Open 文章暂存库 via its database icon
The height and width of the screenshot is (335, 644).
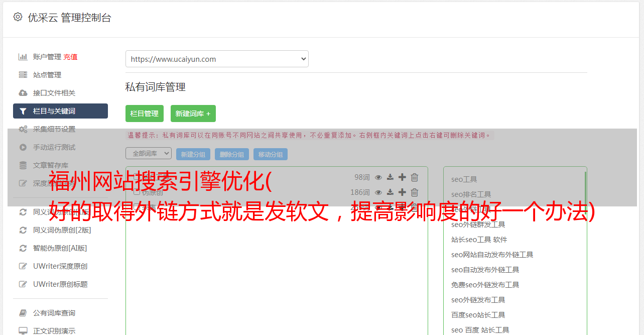(x=23, y=165)
